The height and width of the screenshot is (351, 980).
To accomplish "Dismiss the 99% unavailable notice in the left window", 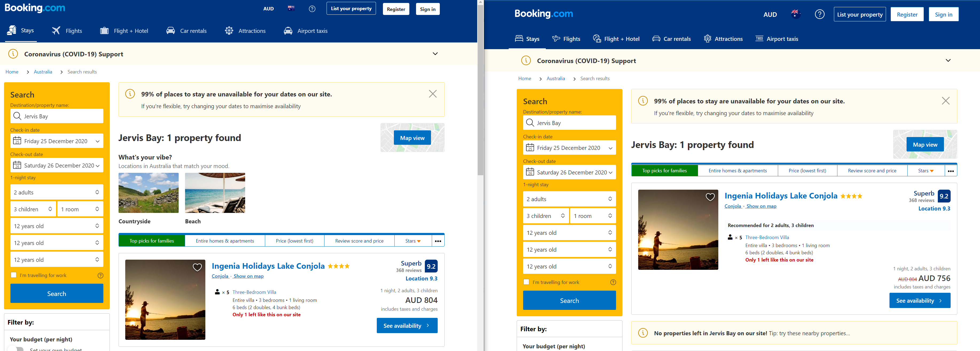I will (x=433, y=94).
